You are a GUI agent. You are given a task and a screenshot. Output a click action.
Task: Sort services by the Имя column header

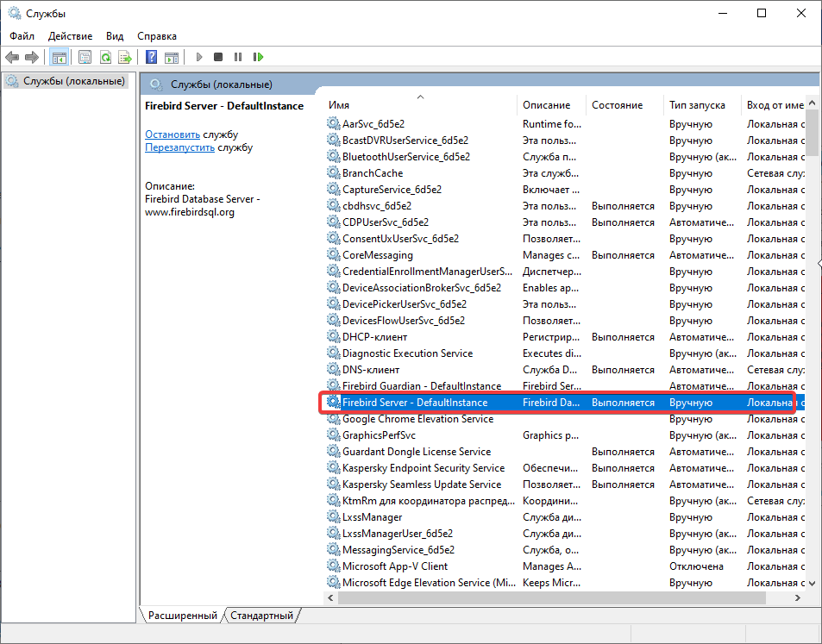419,105
